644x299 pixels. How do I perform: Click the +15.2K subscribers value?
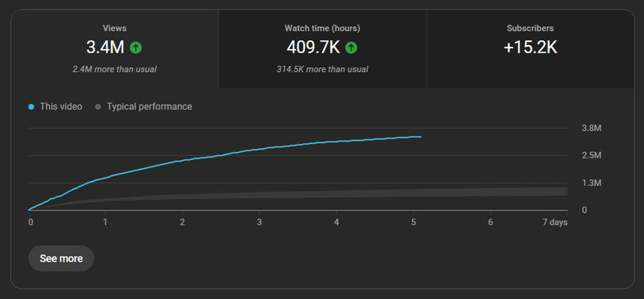(530, 48)
